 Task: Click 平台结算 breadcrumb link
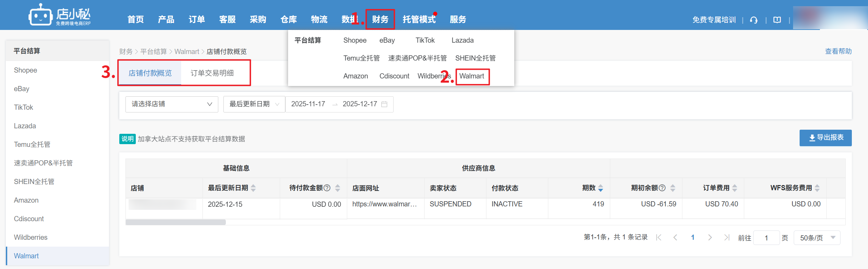[x=153, y=52]
